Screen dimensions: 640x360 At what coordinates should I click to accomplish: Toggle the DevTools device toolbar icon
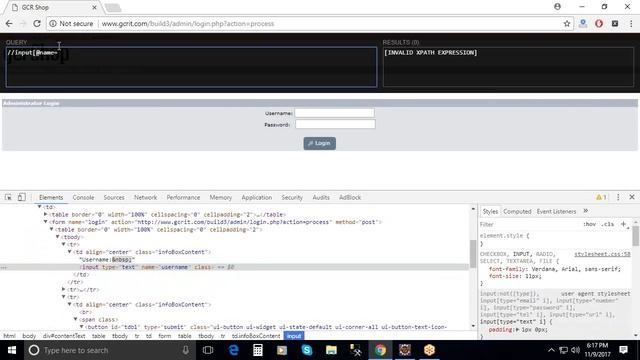point(21,197)
